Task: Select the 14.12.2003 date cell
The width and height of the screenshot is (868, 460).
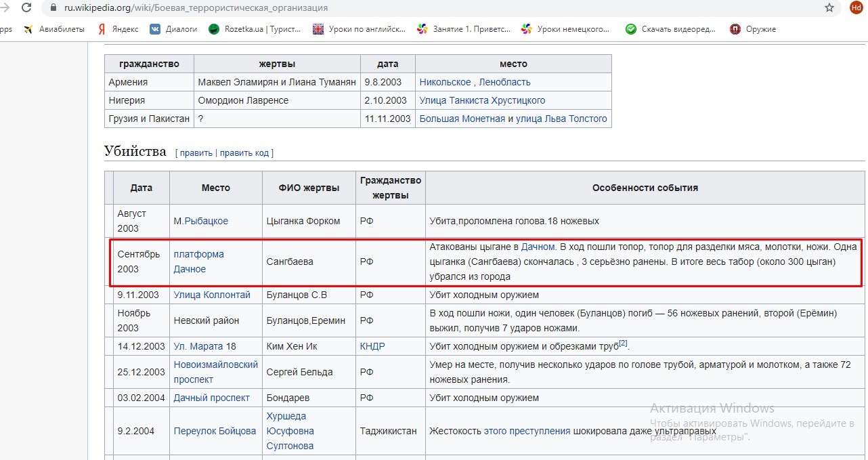Action: [x=141, y=346]
